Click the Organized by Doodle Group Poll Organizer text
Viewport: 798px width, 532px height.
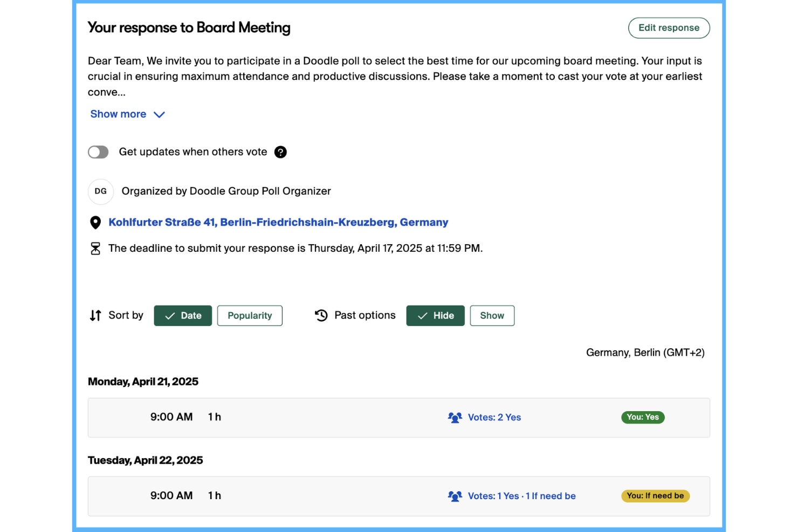(x=226, y=191)
